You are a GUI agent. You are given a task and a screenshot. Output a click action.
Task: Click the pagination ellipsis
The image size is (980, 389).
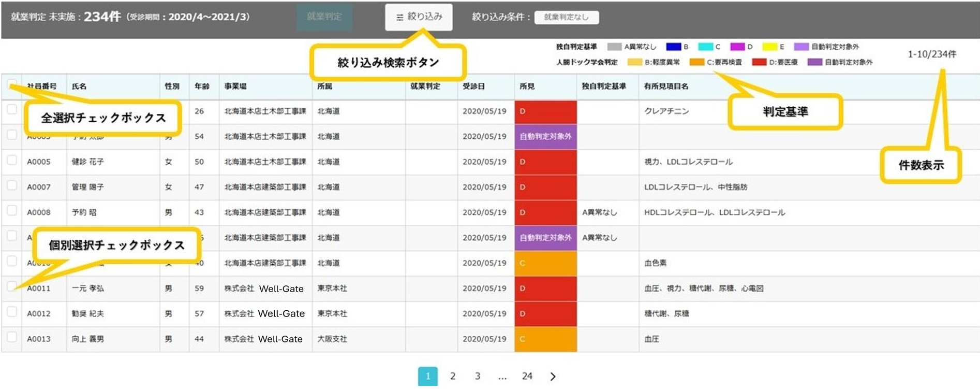click(x=502, y=377)
